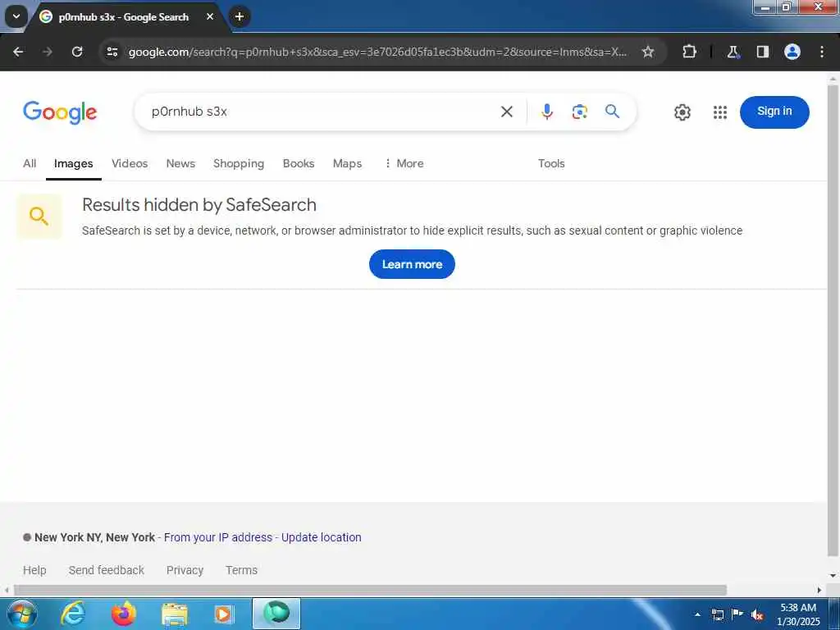The width and height of the screenshot is (840, 630).
Task: Toggle the browser side panel
Action: [763, 52]
